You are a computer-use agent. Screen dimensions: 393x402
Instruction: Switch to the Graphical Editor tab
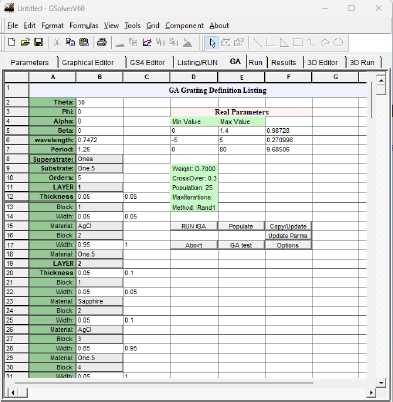(x=88, y=62)
